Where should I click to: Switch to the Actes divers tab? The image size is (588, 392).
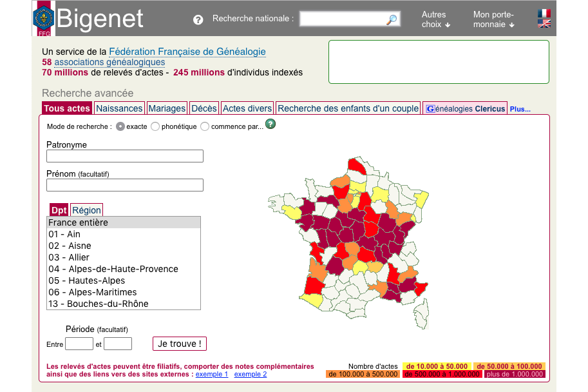point(247,108)
